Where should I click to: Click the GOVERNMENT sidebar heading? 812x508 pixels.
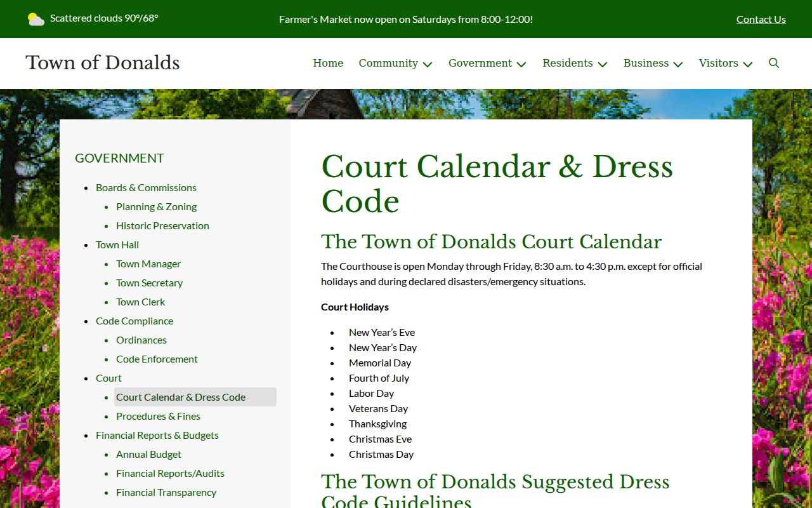tap(119, 158)
